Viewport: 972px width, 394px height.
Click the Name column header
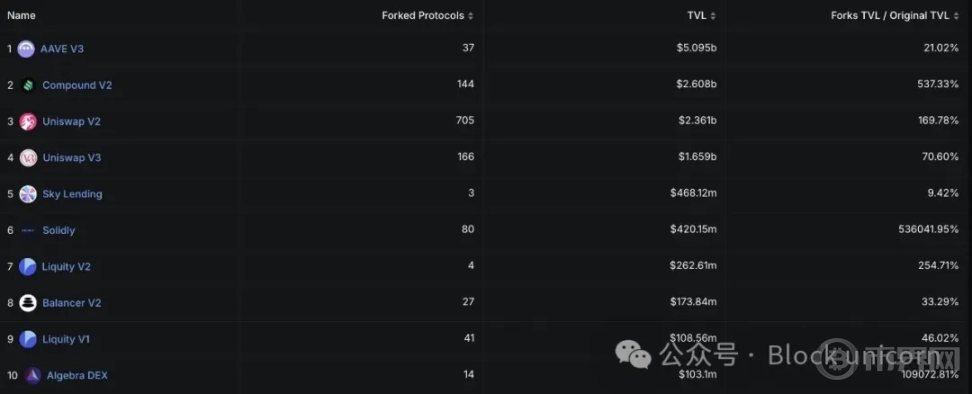(21, 16)
